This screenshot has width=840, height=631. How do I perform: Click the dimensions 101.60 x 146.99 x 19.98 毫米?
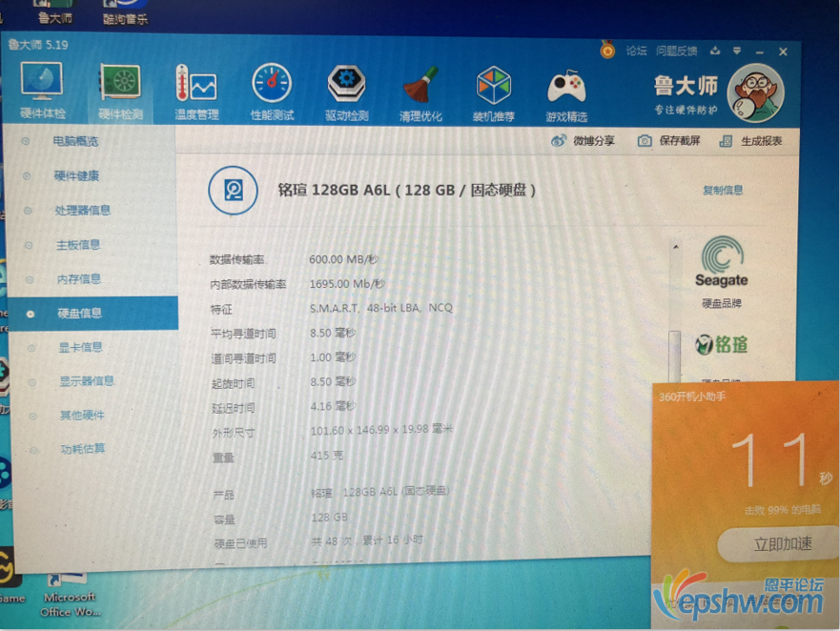pyautogui.click(x=381, y=430)
